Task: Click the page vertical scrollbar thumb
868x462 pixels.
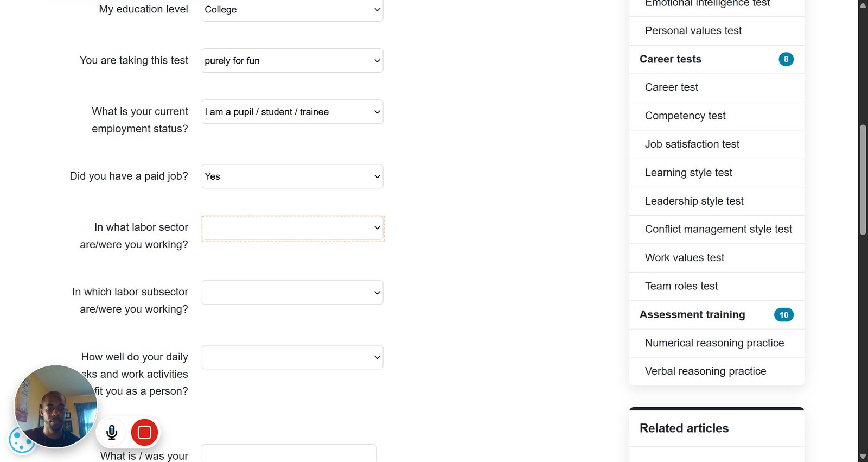Action: (x=863, y=180)
